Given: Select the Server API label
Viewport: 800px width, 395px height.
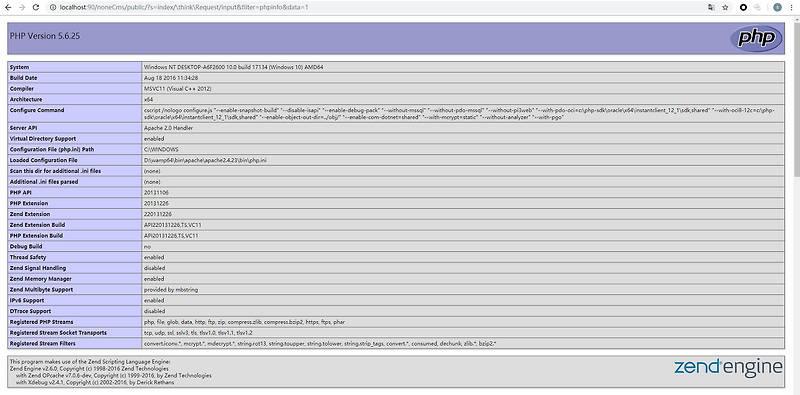Looking at the screenshot, I should [x=23, y=128].
